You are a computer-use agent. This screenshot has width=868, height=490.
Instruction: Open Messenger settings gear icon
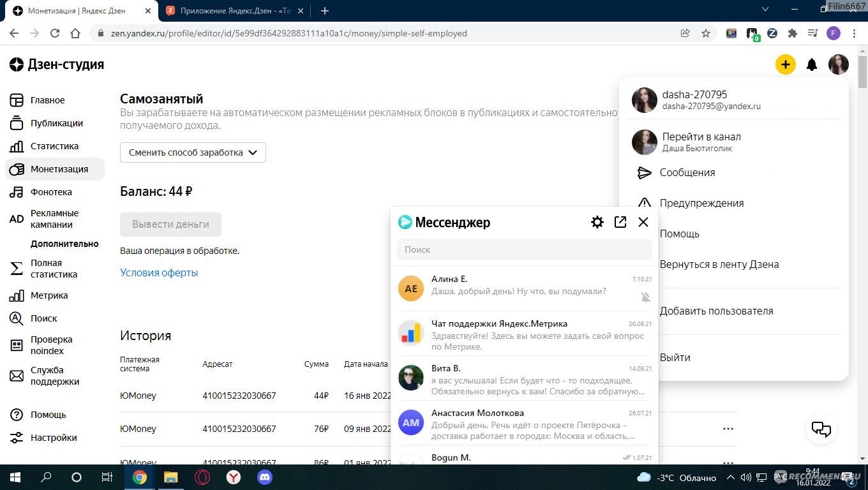tap(597, 222)
